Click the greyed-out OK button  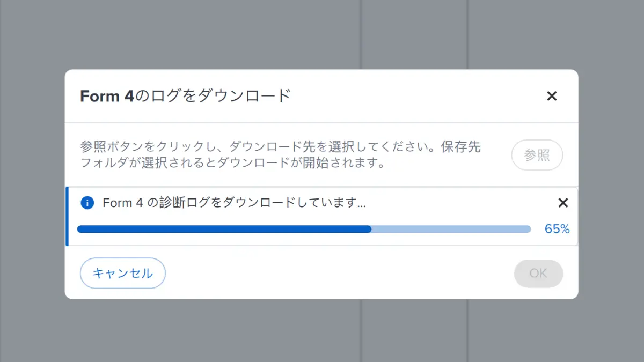click(538, 274)
